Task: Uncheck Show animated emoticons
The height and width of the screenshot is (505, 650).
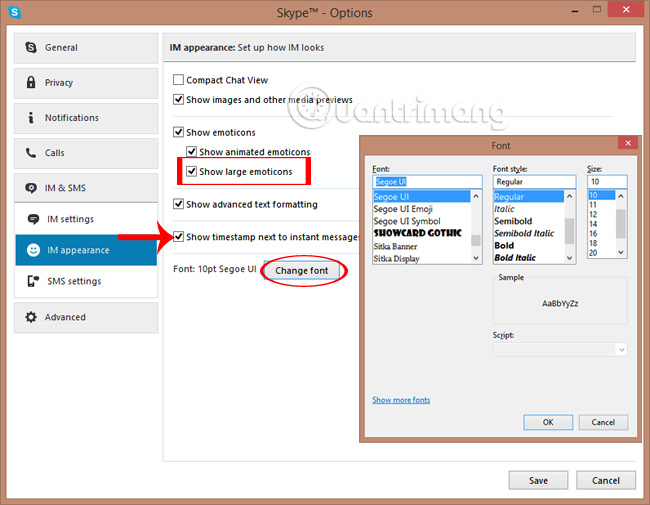Action: (x=191, y=151)
